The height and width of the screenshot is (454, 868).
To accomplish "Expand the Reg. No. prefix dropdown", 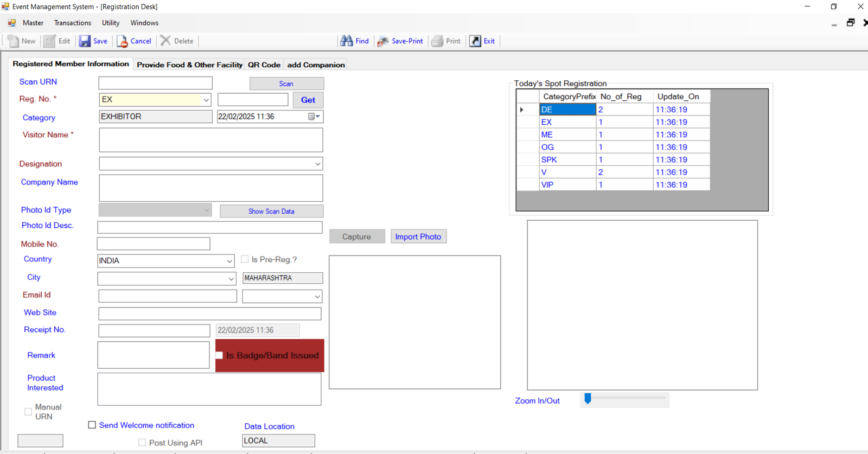I will tap(206, 100).
